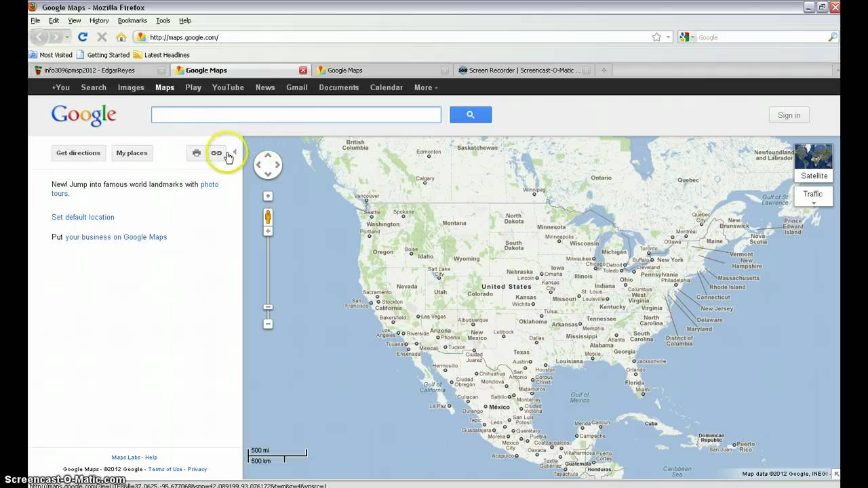Zoom out with the minus button
The width and height of the screenshot is (868, 488).
click(268, 324)
